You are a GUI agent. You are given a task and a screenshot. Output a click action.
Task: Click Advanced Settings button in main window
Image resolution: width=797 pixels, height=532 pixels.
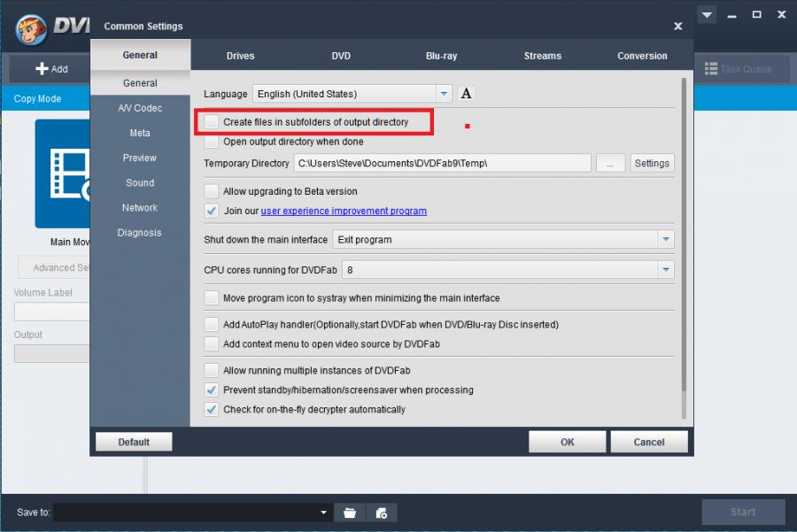[54, 268]
